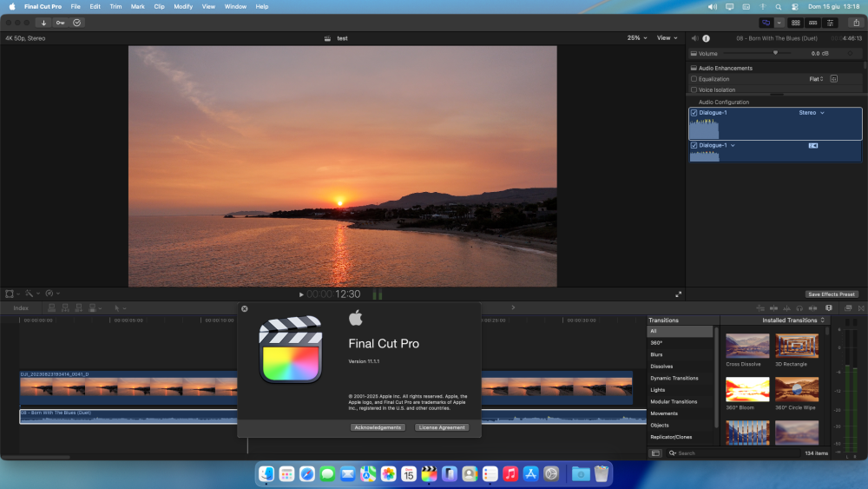The image size is (868, 489).
Task: Open the Installed Transitions popup
Action: 793,320
